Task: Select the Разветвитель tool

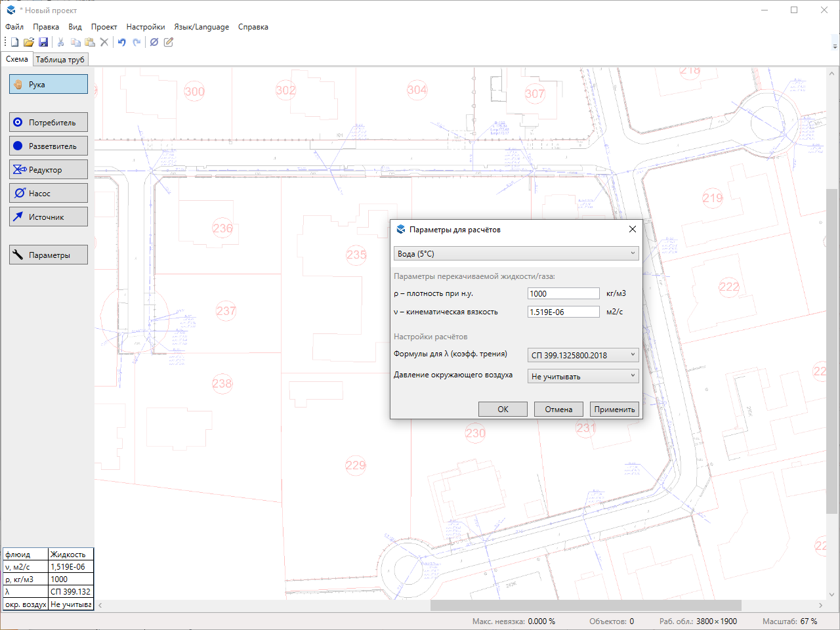Action: [x=49, y=146]
